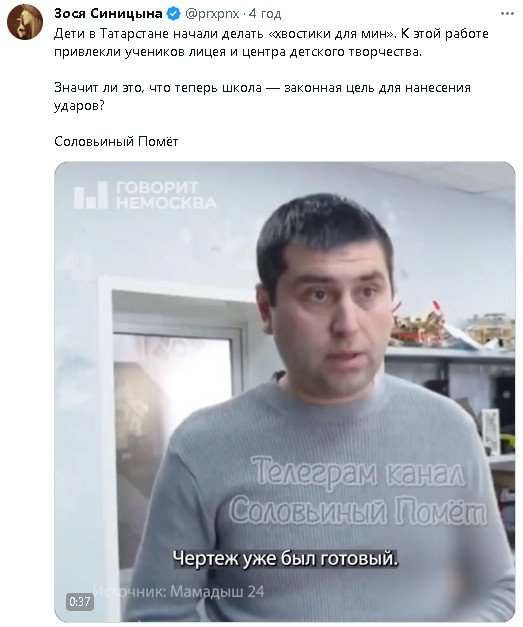Click the 'Источник: Мамадыш 24' caption

click(179, 591)
